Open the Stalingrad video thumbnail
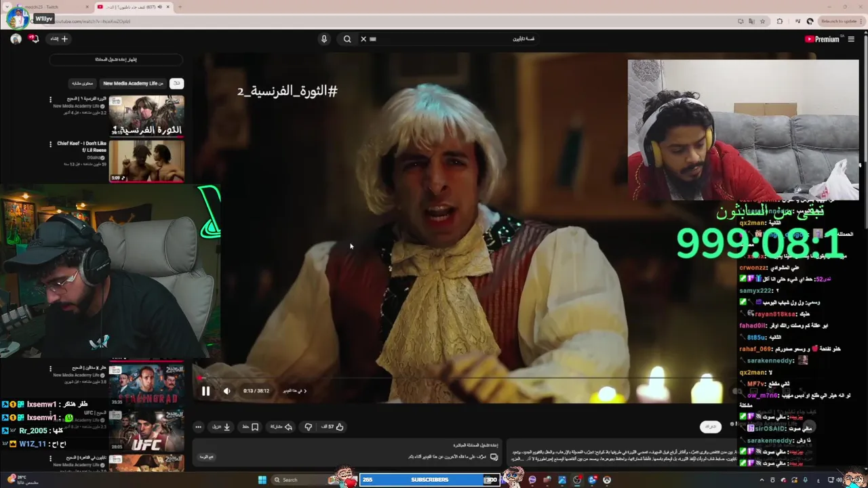868x488 pixels. click(146, 385)
